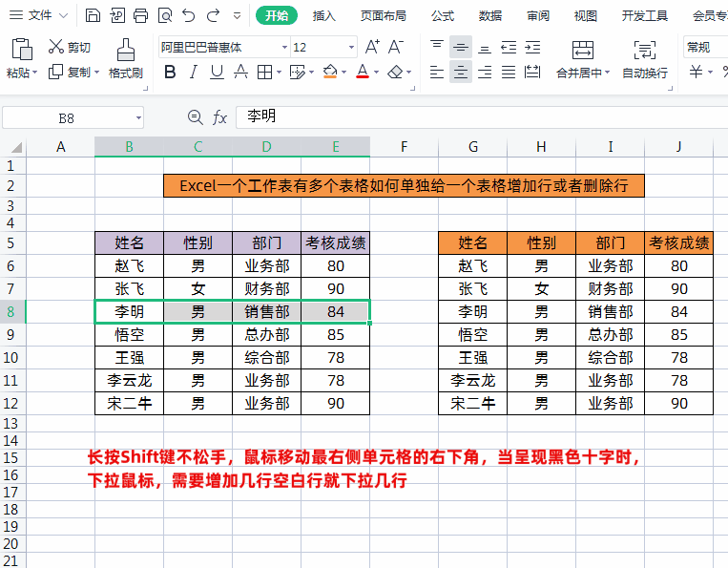Switch to the 数据 tab
728x568 pixels.
click(490, 16)
